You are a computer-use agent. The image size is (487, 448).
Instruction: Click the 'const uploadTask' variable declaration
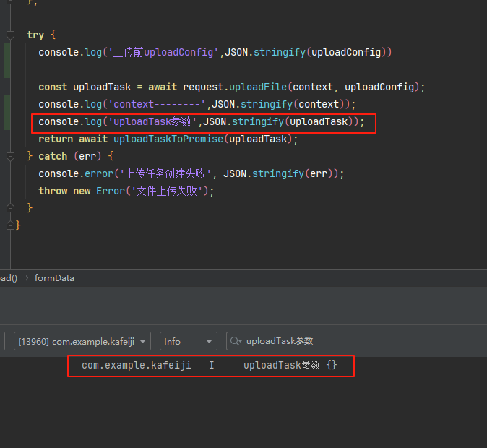click(x=85, y=87)
